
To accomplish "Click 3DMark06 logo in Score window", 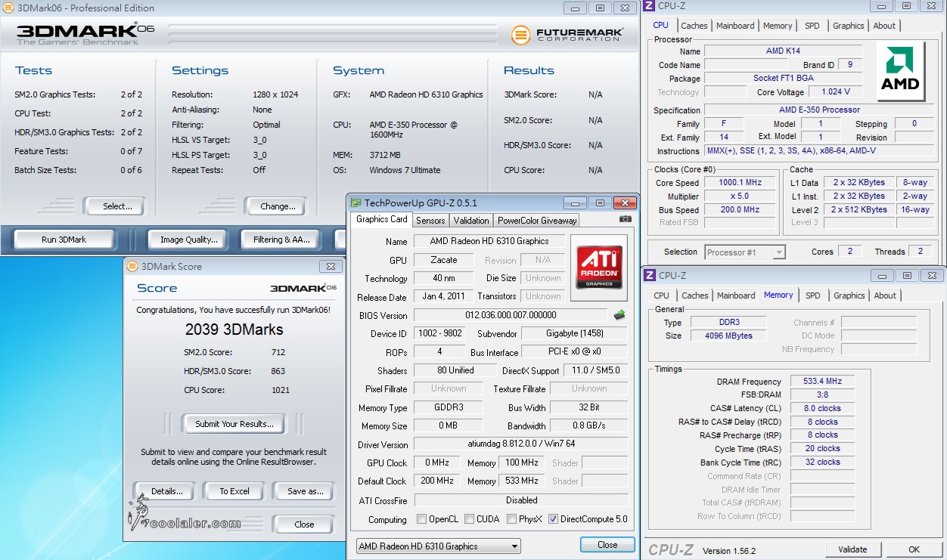I will pos(303,288).
